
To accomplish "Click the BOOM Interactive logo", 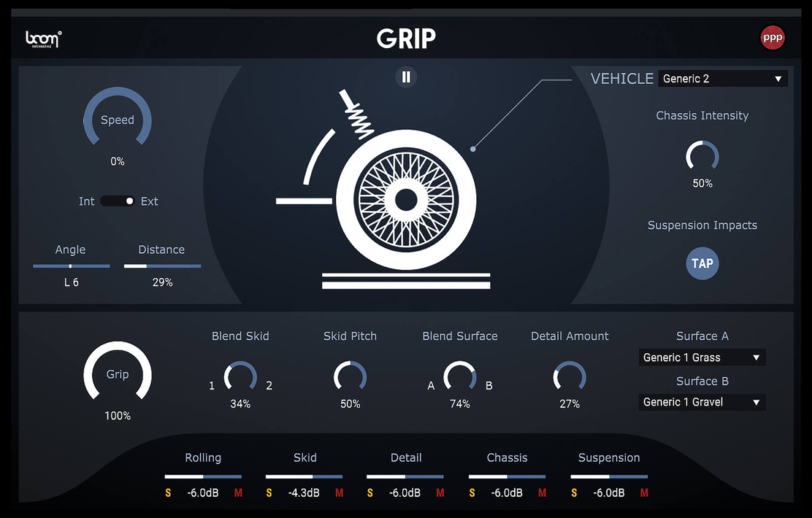I will (42, 37).
